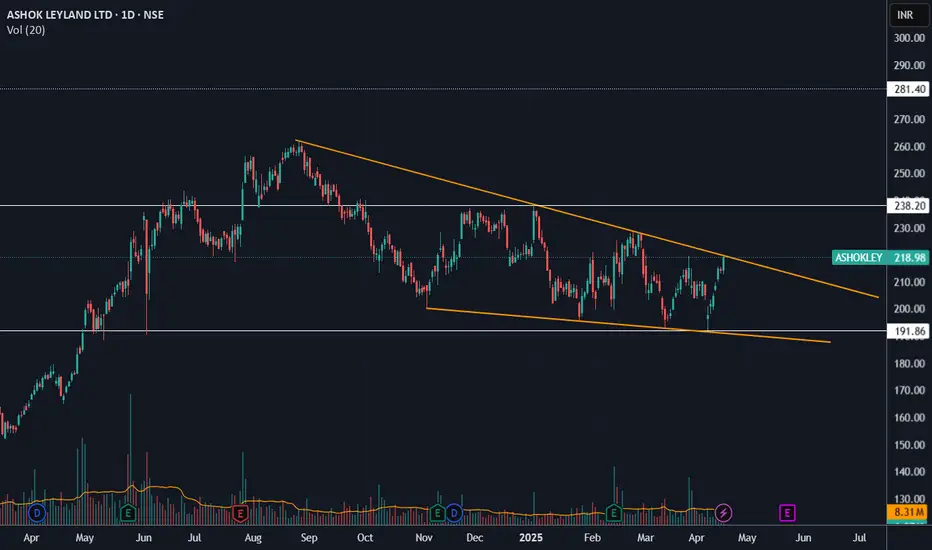Viewport: 932px width, 550px height.
Task: Click the Mar label on time axis
Action: [x=646, y=538]
